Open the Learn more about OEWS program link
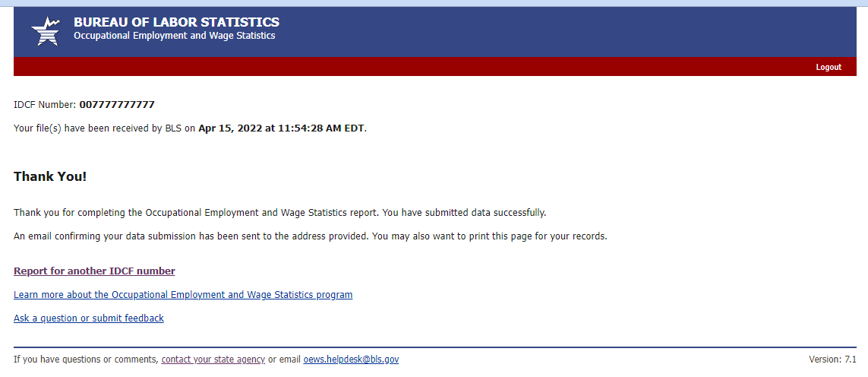This screenshot has height=377, width=868. 183,295
